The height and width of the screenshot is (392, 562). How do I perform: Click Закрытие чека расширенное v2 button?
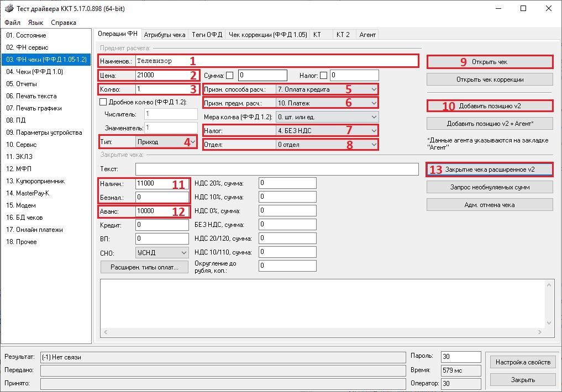tap(490, 169)
